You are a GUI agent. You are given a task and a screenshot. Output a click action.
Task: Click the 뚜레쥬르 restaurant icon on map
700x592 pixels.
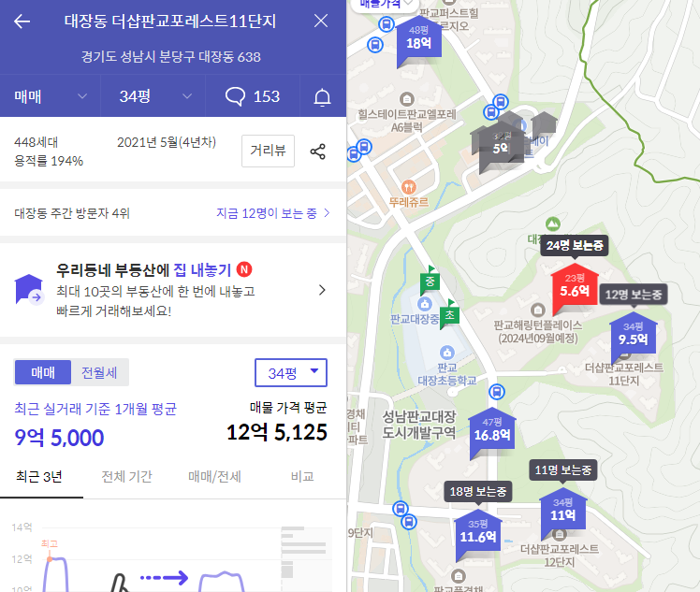coord(408,187)
